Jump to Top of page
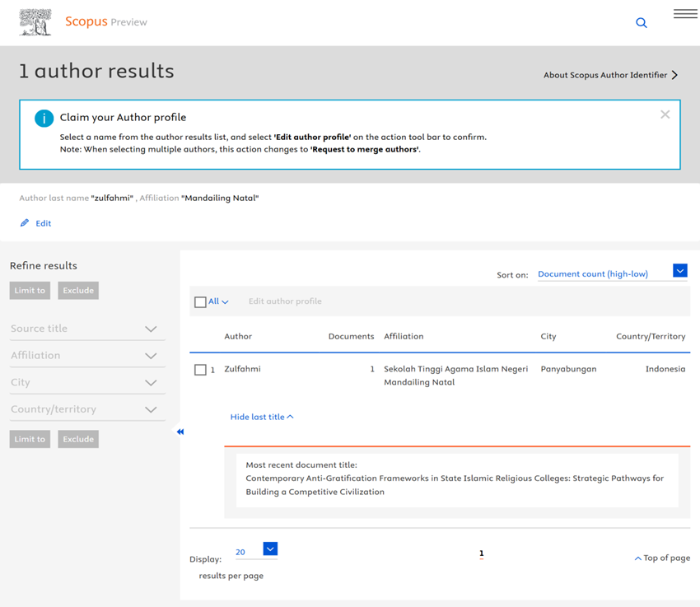 coord(662,558)
